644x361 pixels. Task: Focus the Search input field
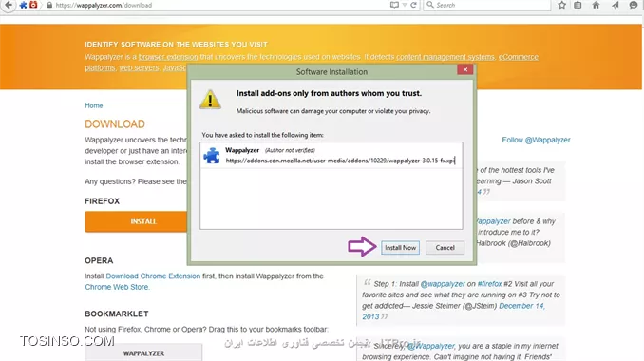487,5
